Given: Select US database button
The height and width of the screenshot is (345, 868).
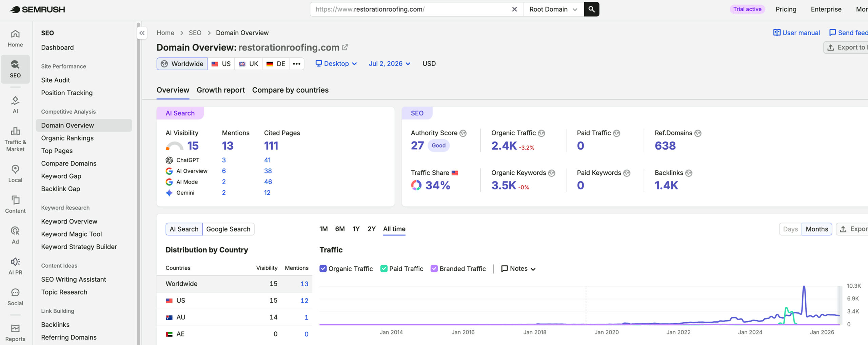Looking at the screenshot, I should (x=221, y=64).
